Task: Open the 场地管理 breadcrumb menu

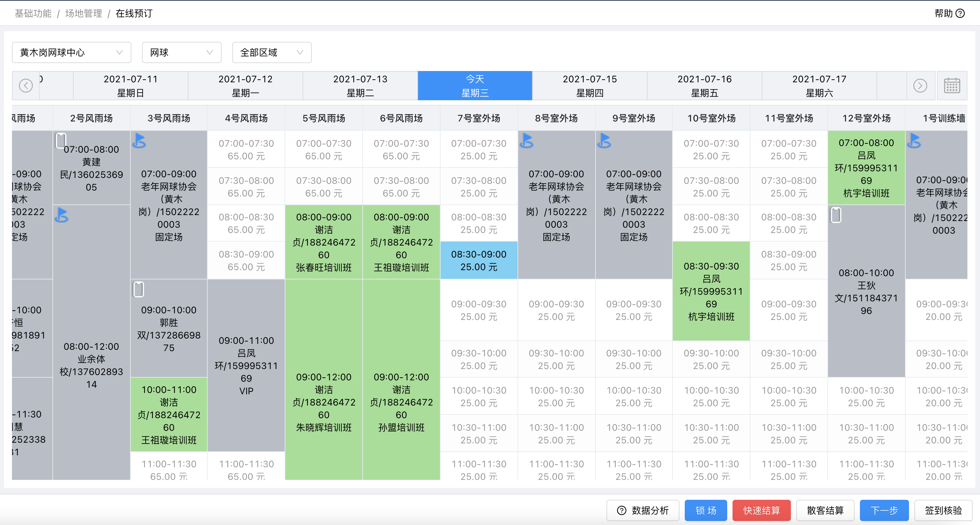Action: [83, 13]
